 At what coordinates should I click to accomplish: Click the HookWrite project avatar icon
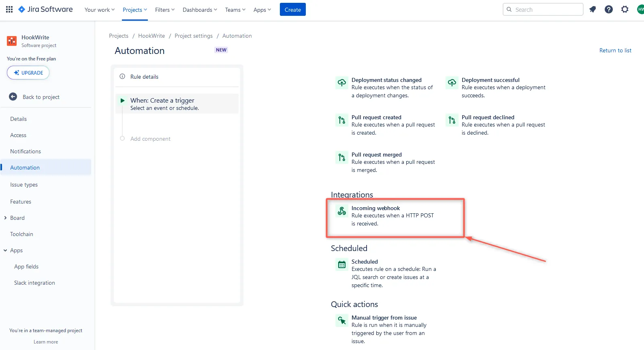(12, 41)
